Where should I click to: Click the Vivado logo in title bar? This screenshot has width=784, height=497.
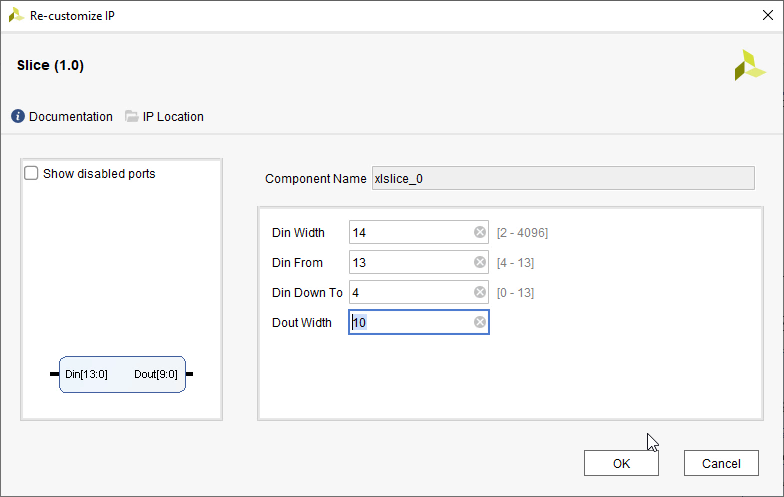click(x=16, y=16)
